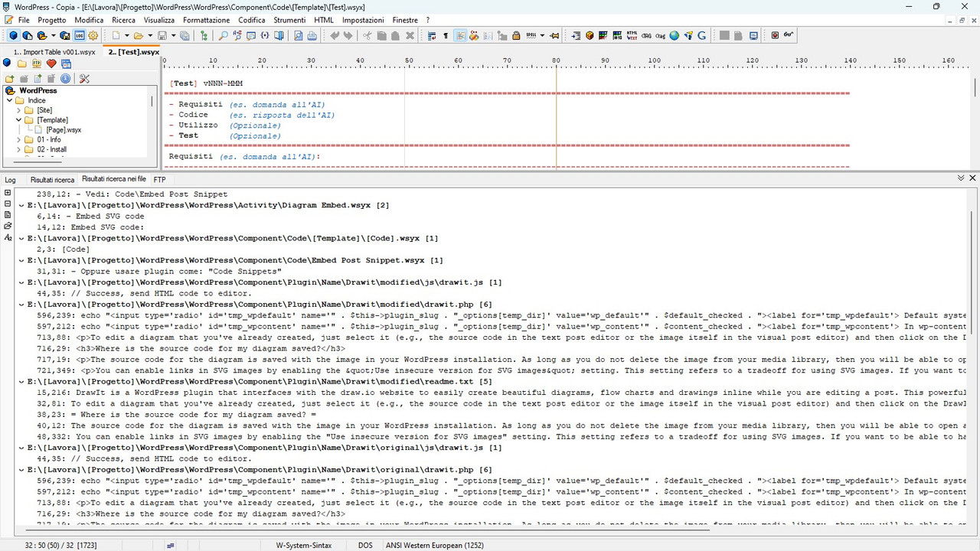Click the color grid #10 icon
Viewport: 980px width, 551px height.
point(618,35)
